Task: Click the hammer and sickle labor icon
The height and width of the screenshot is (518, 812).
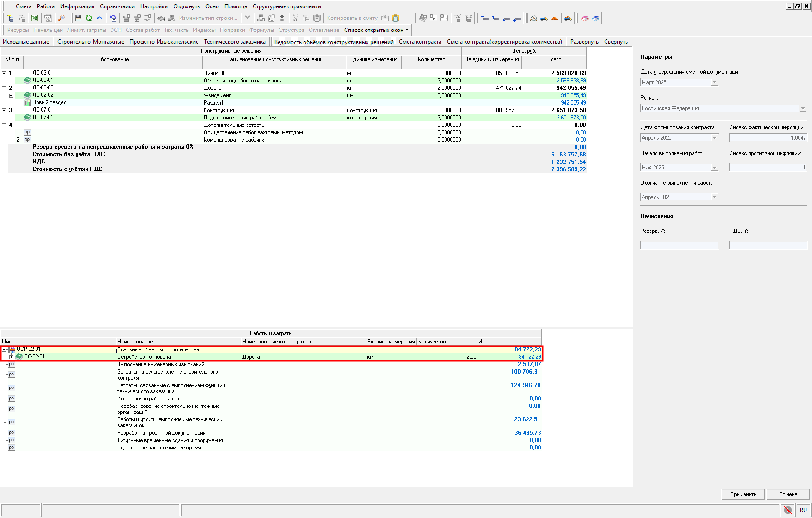Action: [533, 18]
